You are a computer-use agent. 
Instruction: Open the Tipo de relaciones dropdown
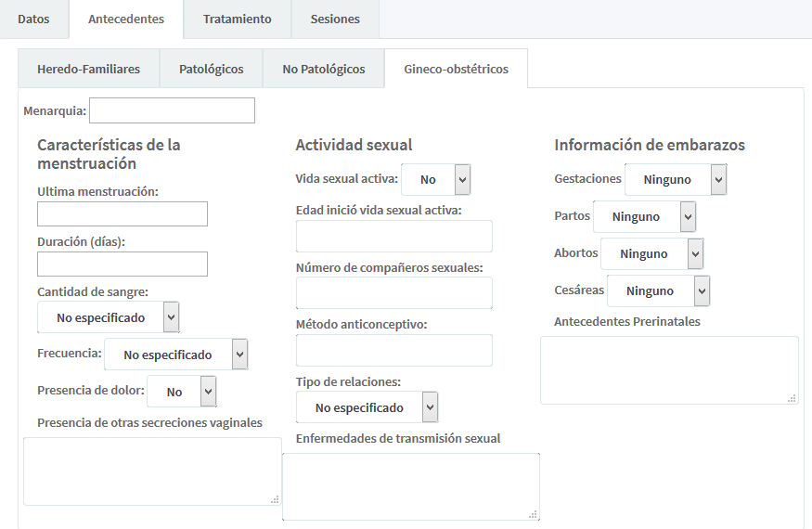367,407
